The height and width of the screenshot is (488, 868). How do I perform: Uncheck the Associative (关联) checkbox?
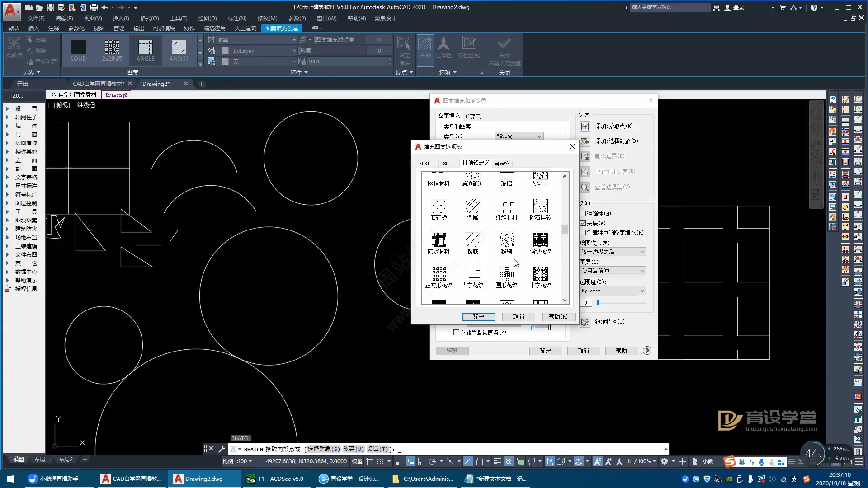click(583, 223)
